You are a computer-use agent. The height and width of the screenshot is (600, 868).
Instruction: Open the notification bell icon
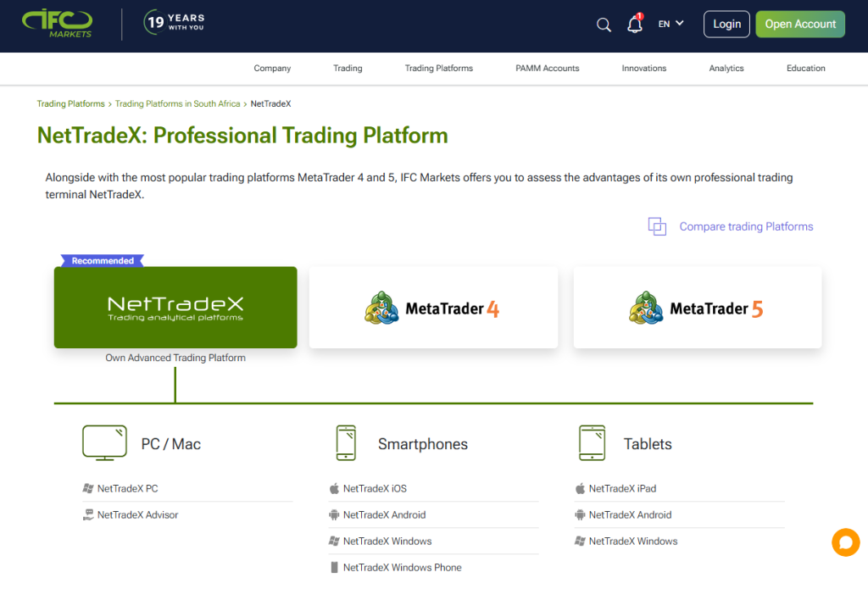pos(634,25)
